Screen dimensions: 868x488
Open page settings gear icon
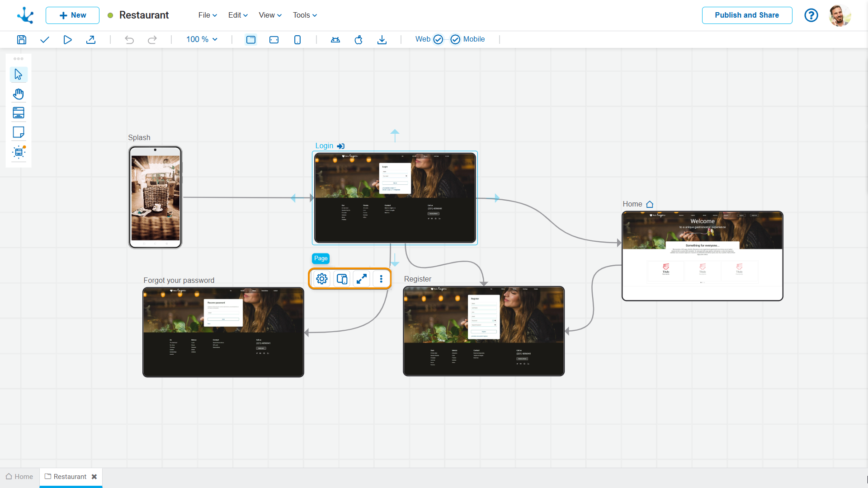[x=322, y=279]
